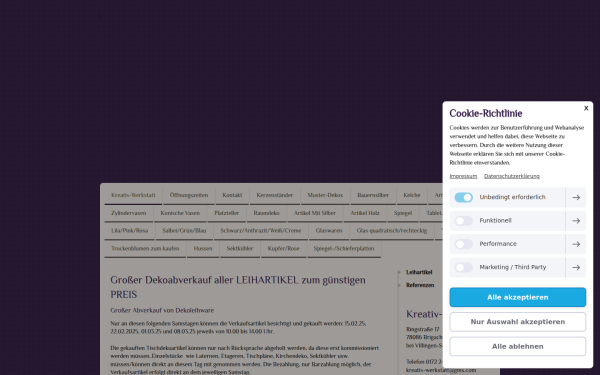
Task: Enable Marketing / Third Party switch
Action: [463, 267]
